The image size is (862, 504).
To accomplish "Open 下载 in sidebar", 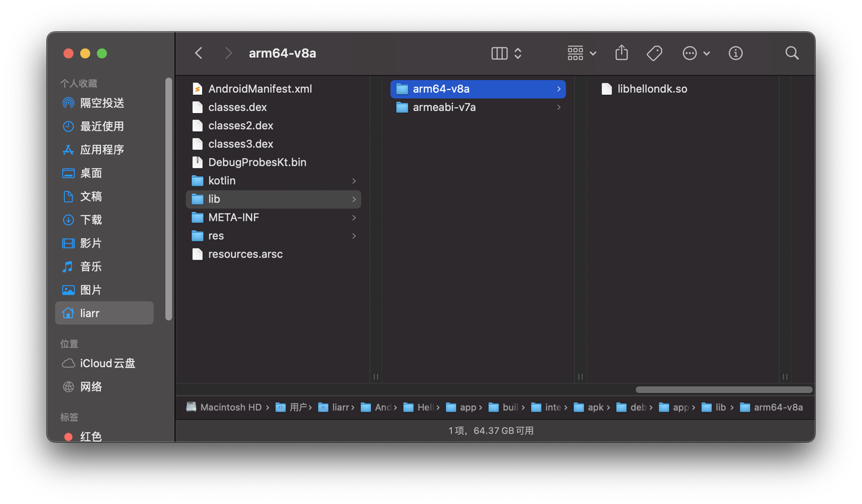I will tap(104, 220).
